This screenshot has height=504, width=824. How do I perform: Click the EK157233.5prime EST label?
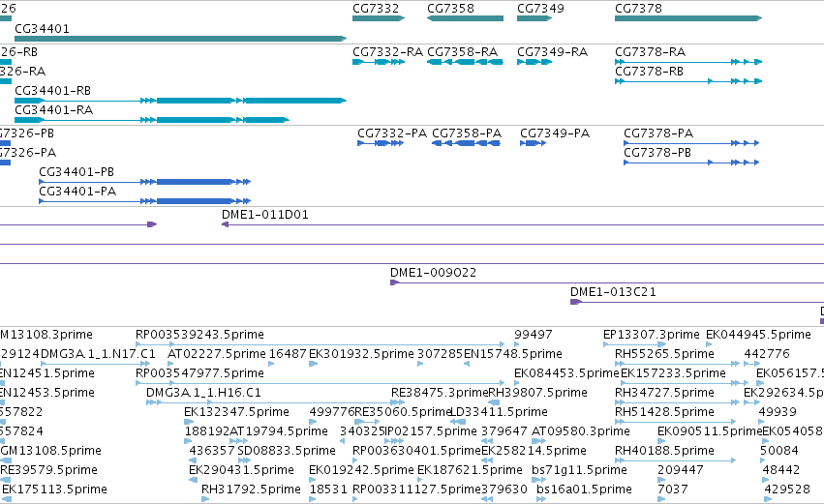pyautogui.click(x=673, y=373)
